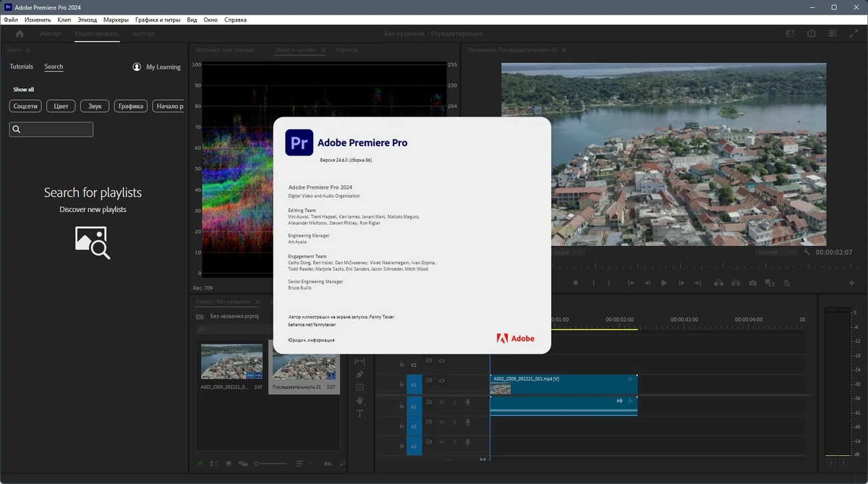
Task: Click Mark In bracket in Program monitor
Action: pyautogui.click(x=593, y=283)
